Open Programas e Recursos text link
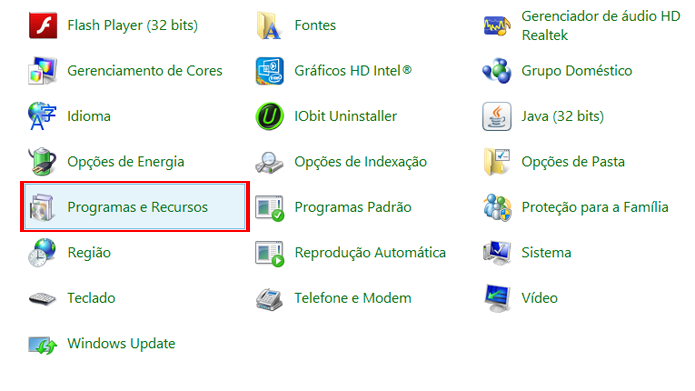Image resolution: width=695 pixels, height=391 pixels. (137, 207)
